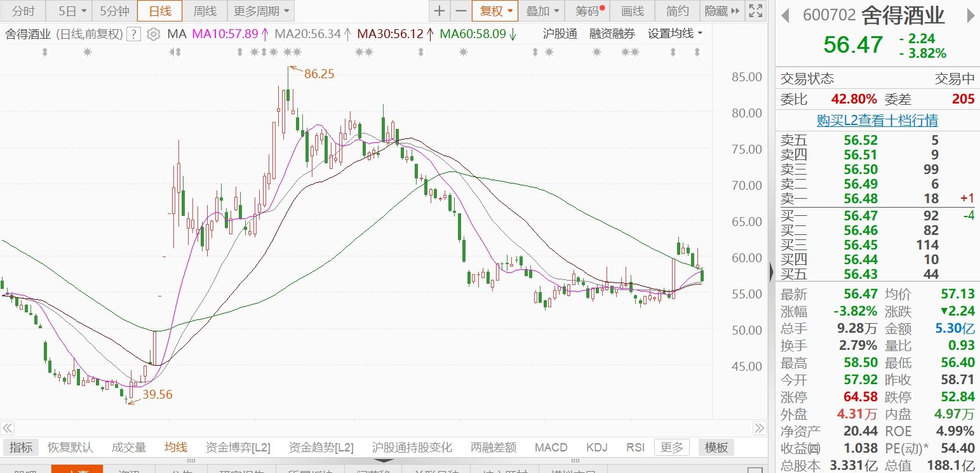Switch to 5分钟 period tab
Screen dimensions: 980x473
[115, 11]
